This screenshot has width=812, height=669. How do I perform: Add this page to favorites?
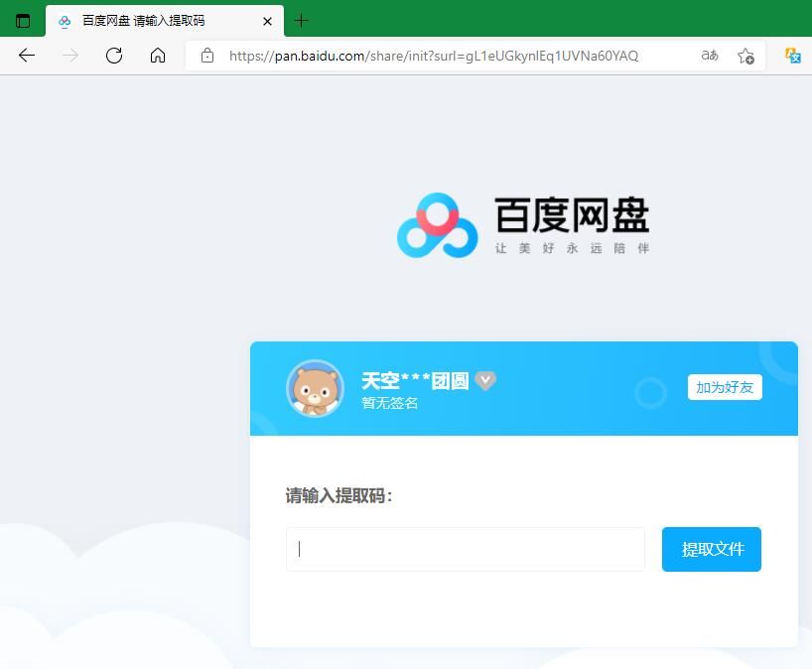745,56
